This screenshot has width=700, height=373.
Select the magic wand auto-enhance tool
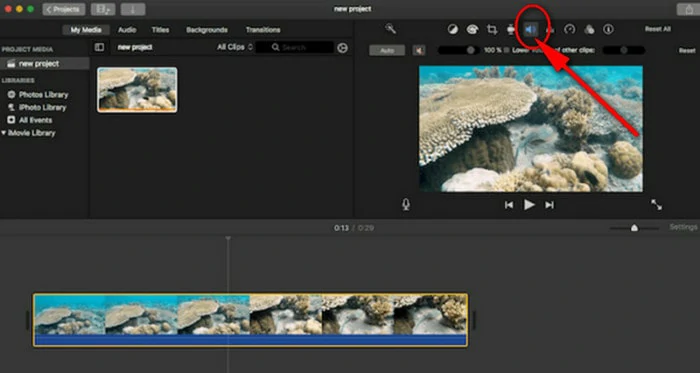coord(391,29)
